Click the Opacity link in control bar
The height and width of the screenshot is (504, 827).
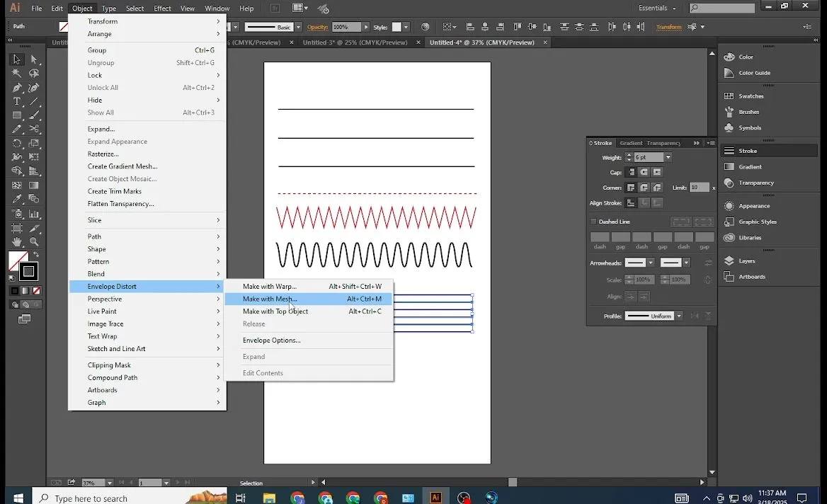click(317, 27)
